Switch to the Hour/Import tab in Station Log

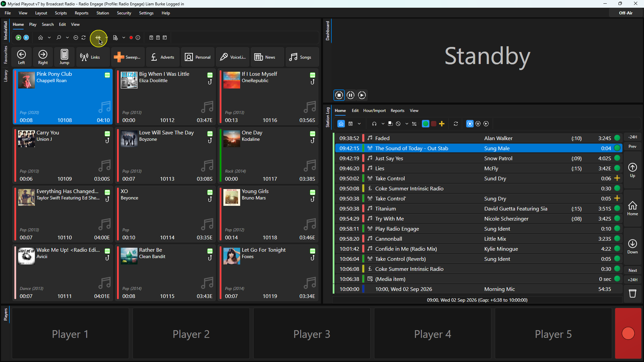[374, 111]
